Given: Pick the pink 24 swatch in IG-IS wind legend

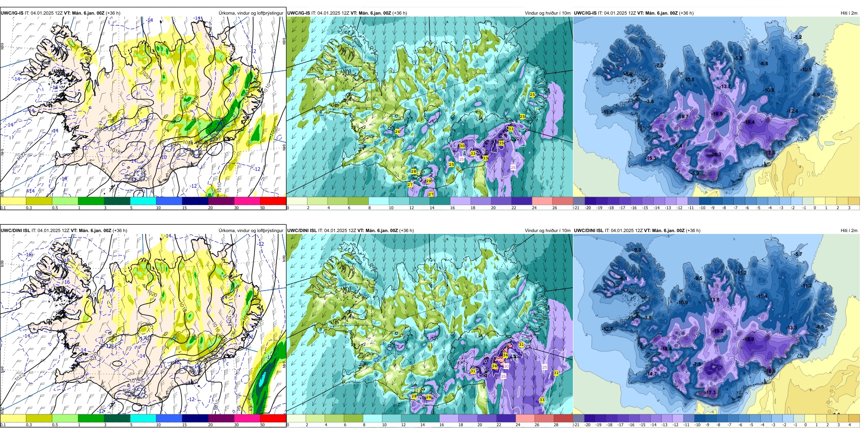Looking at the screenshot, I should (x=542, y=201).
